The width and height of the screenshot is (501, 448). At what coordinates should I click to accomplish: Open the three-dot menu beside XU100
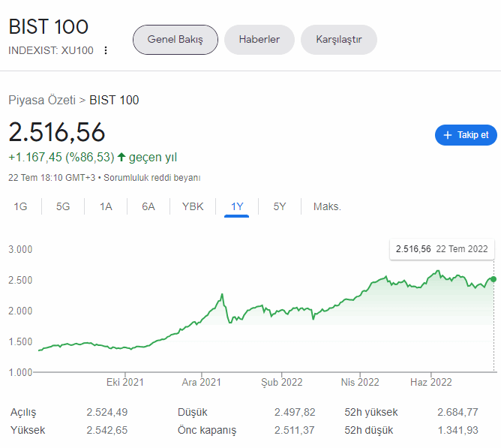[106, 50]
